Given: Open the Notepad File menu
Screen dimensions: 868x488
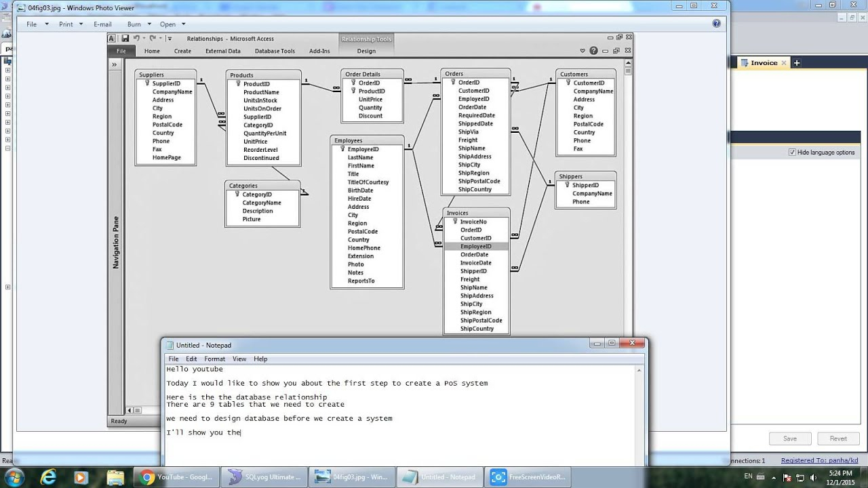Looking at the screenshot, I should (x=174, y=359).
